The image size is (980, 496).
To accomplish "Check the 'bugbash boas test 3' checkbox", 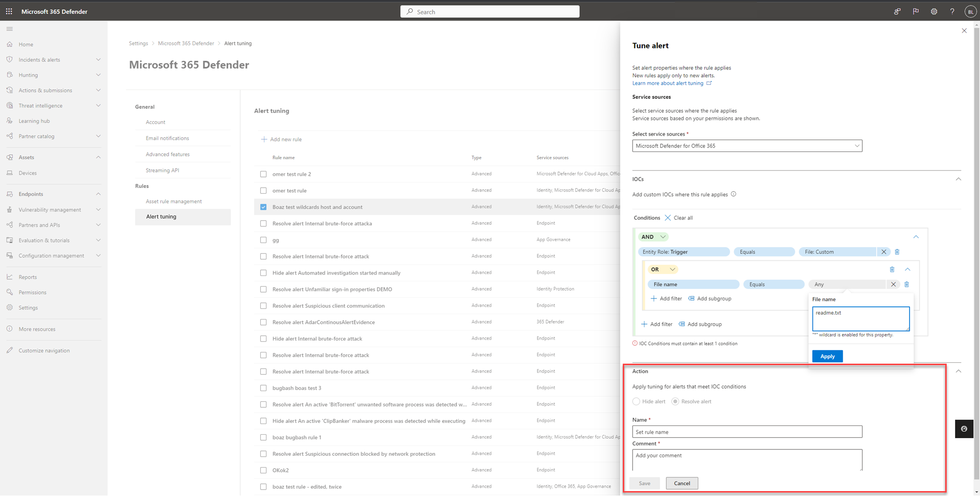I will [x=264, y=388].
